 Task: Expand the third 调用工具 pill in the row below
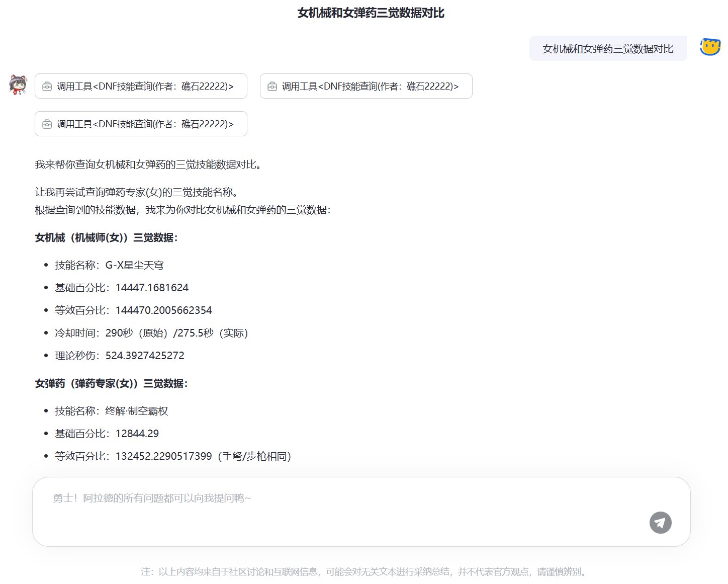click(x=141, y=124)
